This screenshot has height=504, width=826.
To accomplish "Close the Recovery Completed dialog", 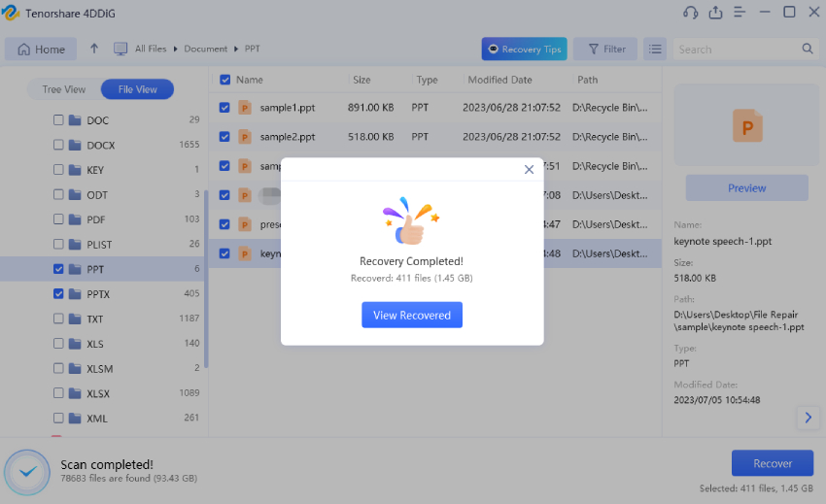I will pos(529,170).
